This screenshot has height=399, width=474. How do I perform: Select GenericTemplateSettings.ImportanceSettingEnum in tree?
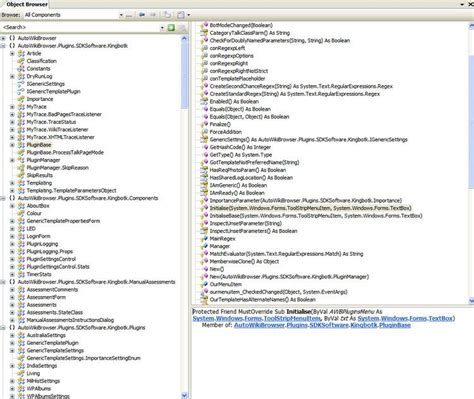click(83, 358)
